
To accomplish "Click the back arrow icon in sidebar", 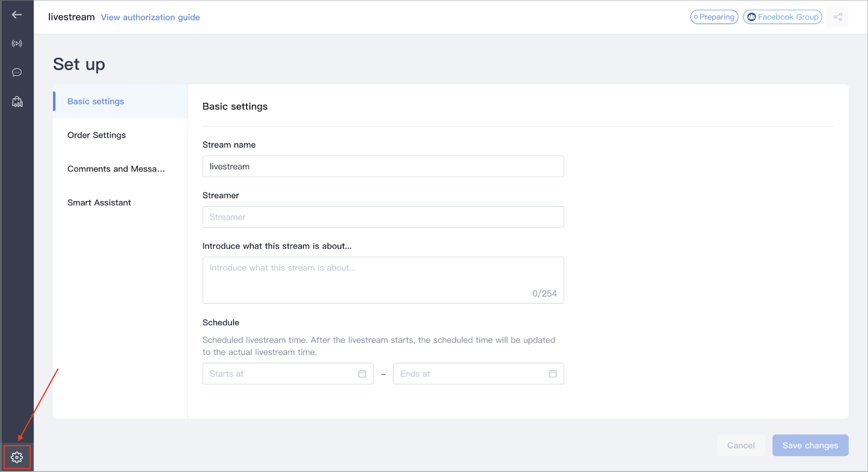I will (x=17, y=15).
